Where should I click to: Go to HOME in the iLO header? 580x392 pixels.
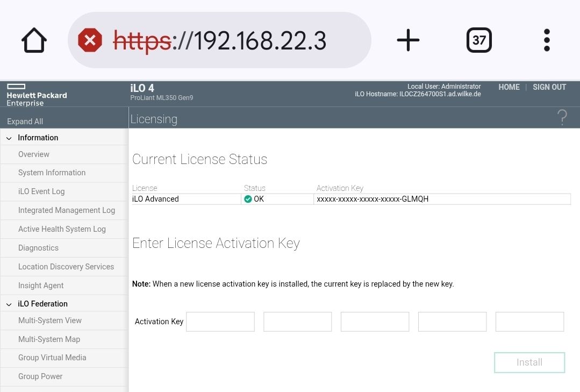509,87
